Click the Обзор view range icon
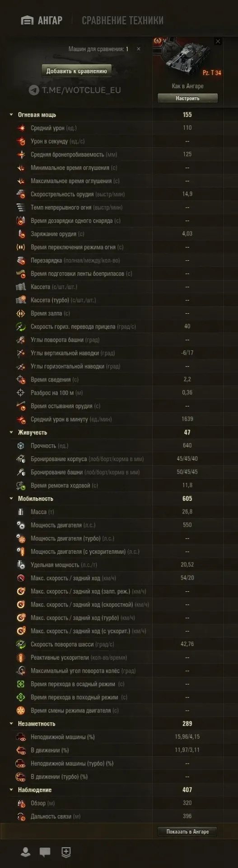Image resolution: width=238 pixels, height=868 pixels. coord(21,803)
